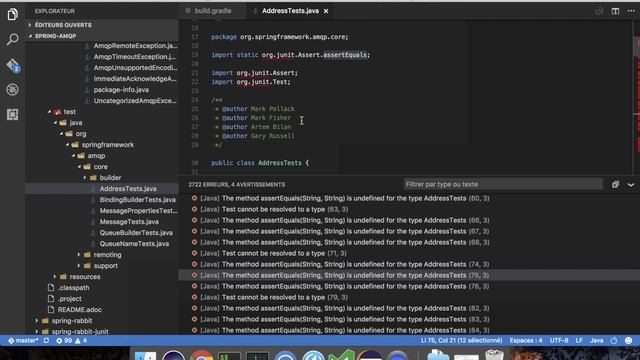The height and width of the screenshot is (360, 640).
Task: Change indentation via Espaces : 4
Action: (526, 340)
